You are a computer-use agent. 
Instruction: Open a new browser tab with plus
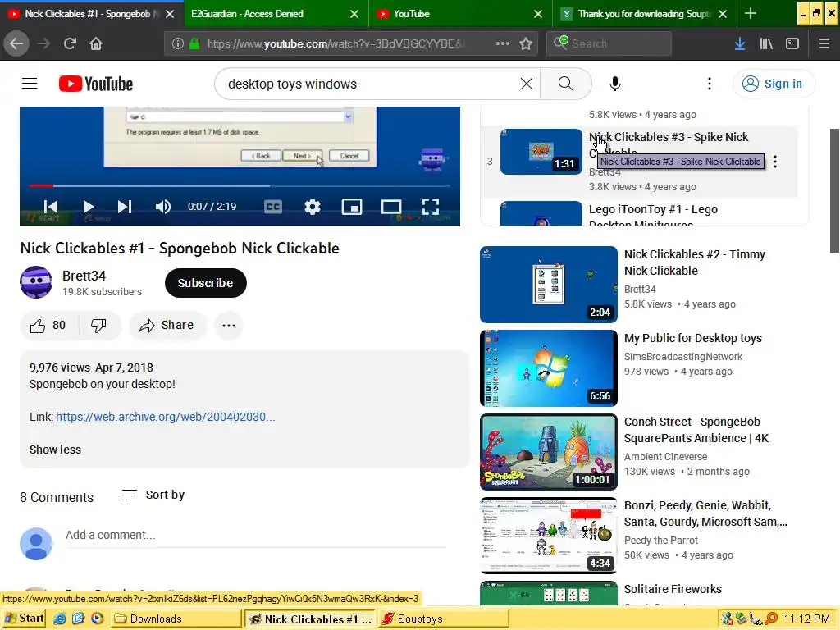(751, 14)
